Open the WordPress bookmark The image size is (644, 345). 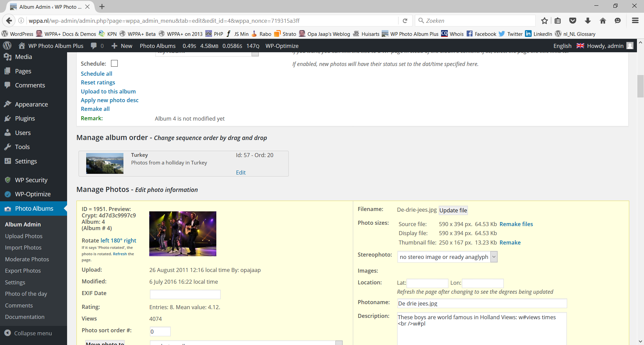click(17, 34)
